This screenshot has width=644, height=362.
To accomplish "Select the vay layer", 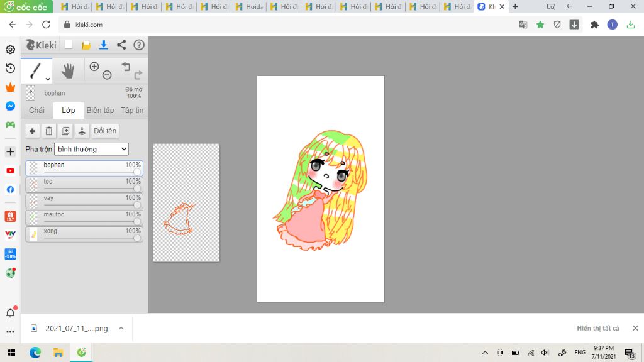I will 84,201.
